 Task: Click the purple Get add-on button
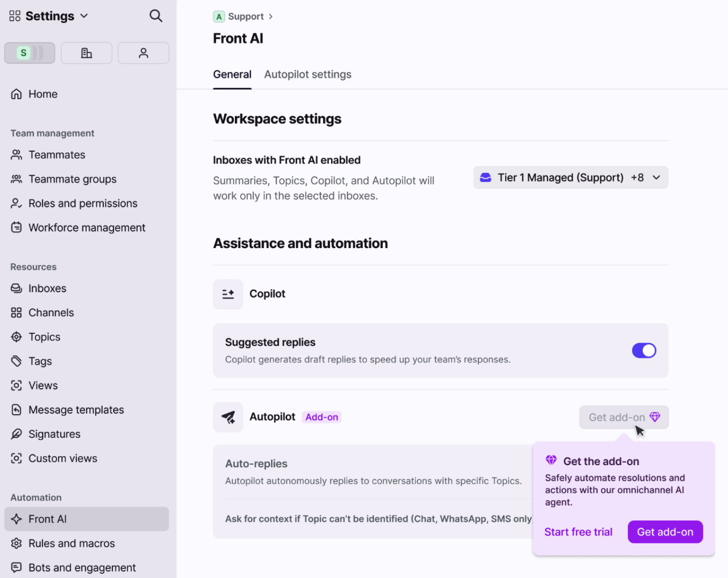pos(665,532)
